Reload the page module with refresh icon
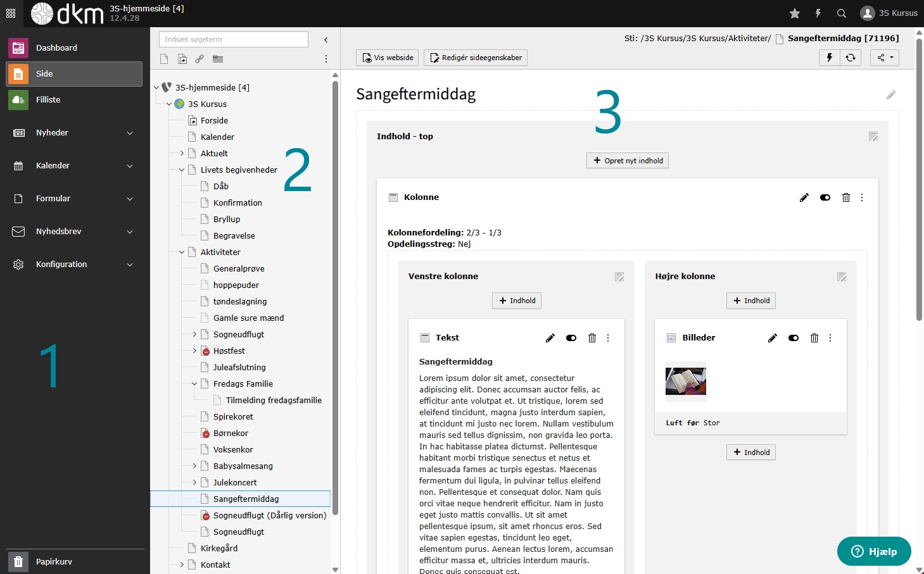The height and width of the screenshot is (574, 924). coord(851,58)
